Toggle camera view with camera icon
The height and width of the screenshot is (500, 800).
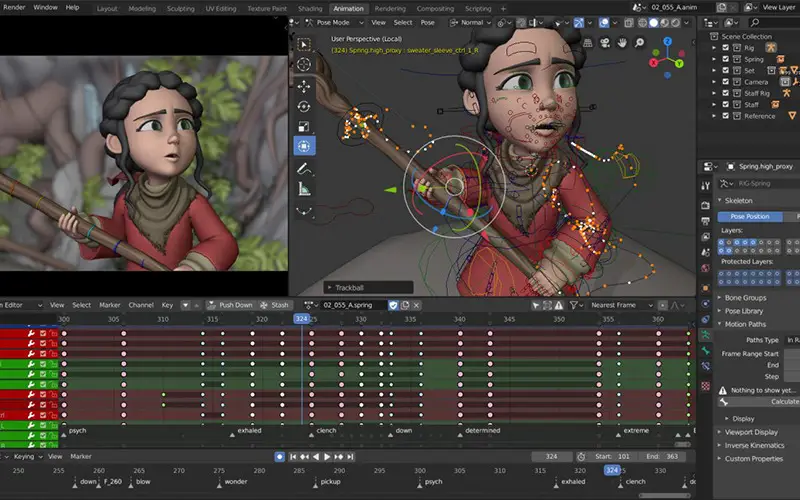pos(605,43)
